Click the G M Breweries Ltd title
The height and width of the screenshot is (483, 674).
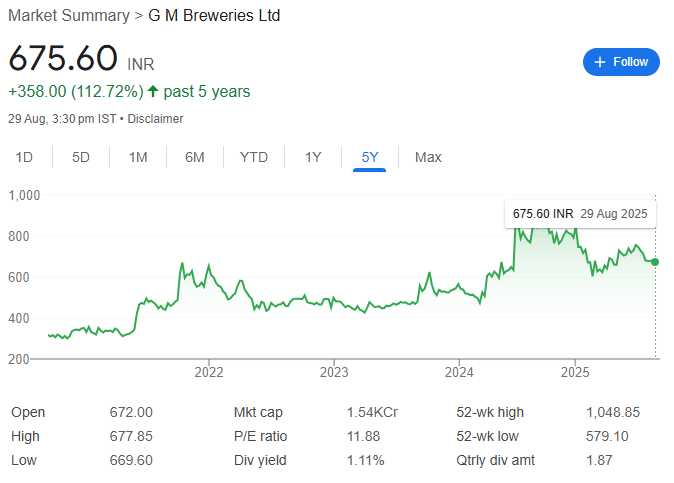point(214,16)
